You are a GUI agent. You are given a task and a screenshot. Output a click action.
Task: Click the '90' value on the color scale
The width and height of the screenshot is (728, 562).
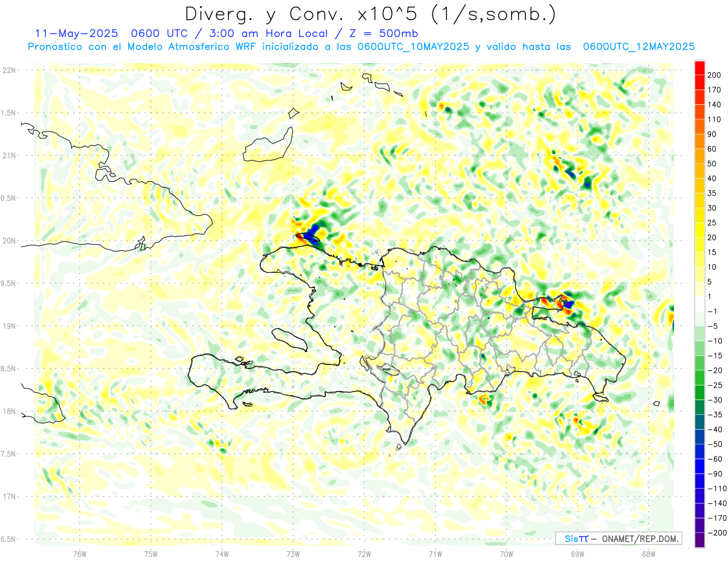click(712, 134)
